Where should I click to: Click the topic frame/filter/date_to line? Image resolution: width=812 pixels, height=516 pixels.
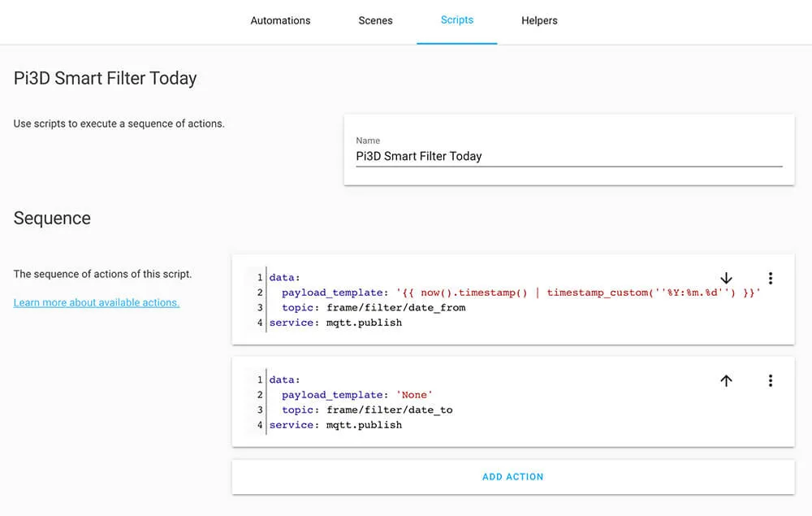(367, 410)
